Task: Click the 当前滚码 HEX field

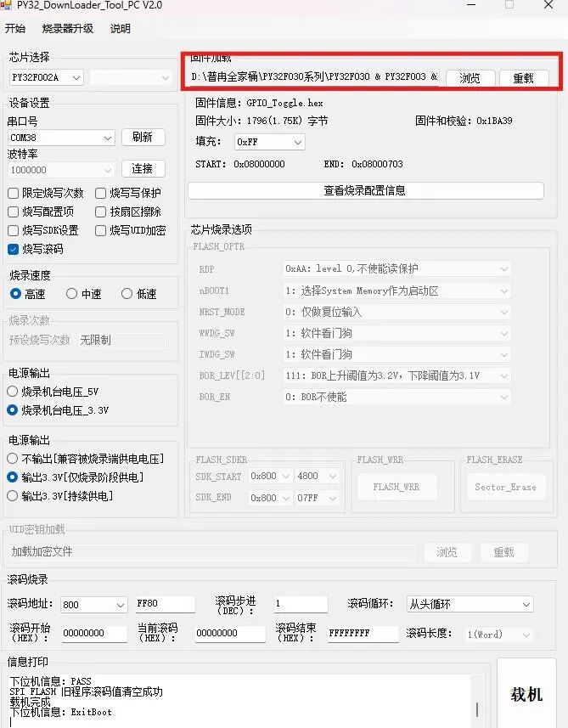Action: coord(230,634)
